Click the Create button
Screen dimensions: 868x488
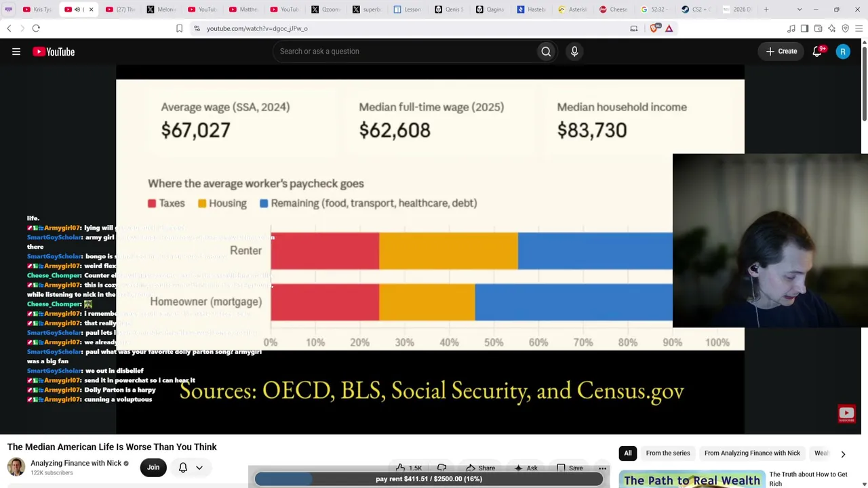(781, 52)
